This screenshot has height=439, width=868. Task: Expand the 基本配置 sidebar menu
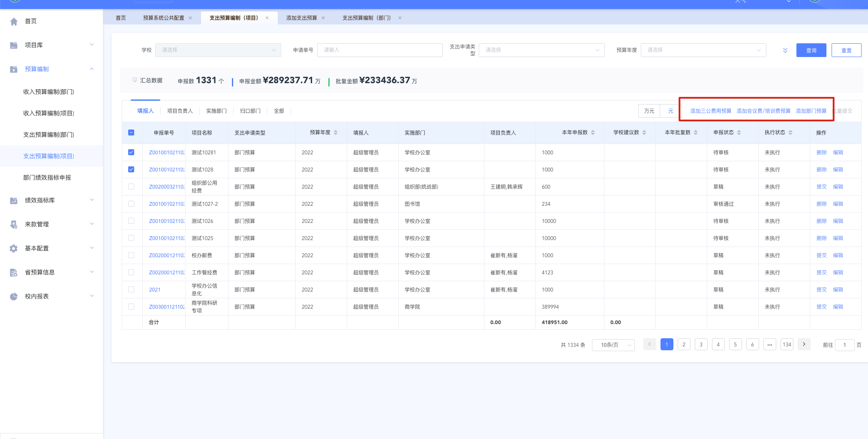[x=92, y=248]
